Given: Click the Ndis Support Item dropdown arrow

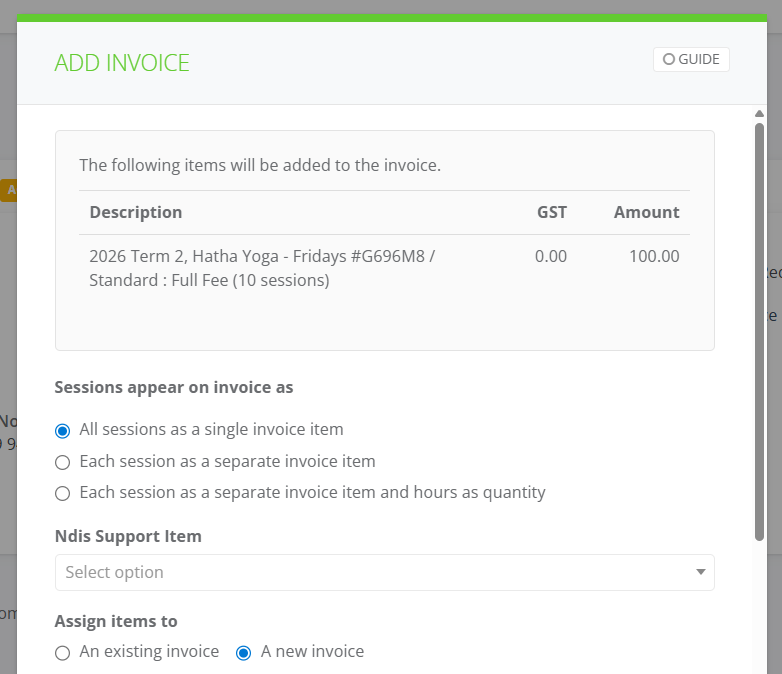Looking at the screenshot, I should [x=701, y=572].
